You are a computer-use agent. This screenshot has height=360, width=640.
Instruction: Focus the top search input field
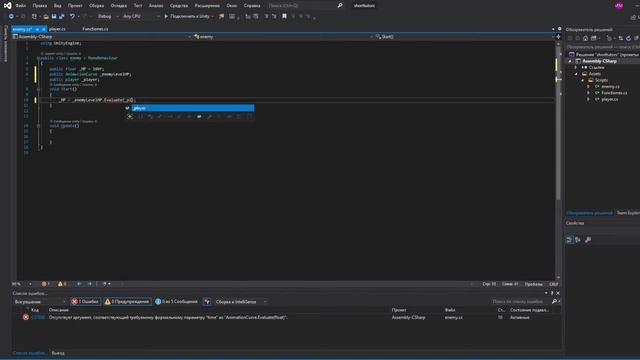[x=302, y=6]
